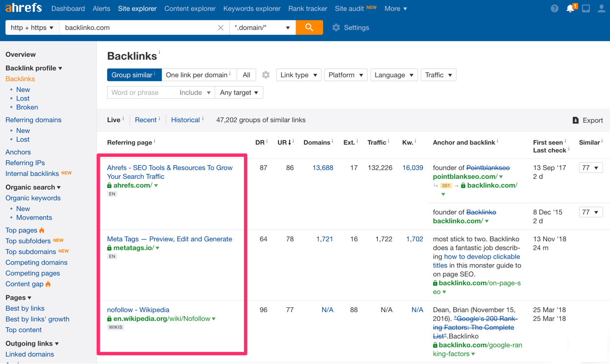Screen dimensions: 610x364
Task: Open the notifications bell
Action: click(570, 8)
